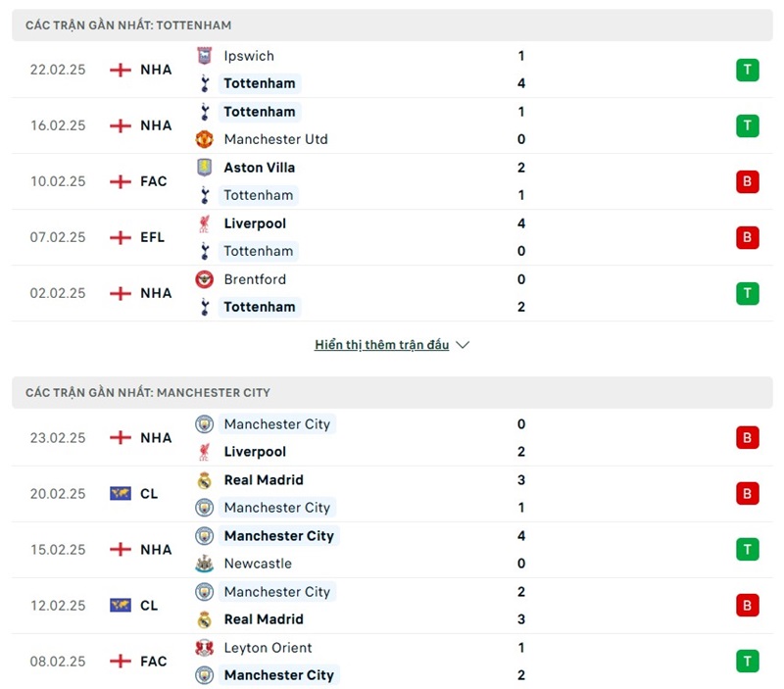Click the Leyton Orient club logo

pyautogui.click(x=204, y=648)
